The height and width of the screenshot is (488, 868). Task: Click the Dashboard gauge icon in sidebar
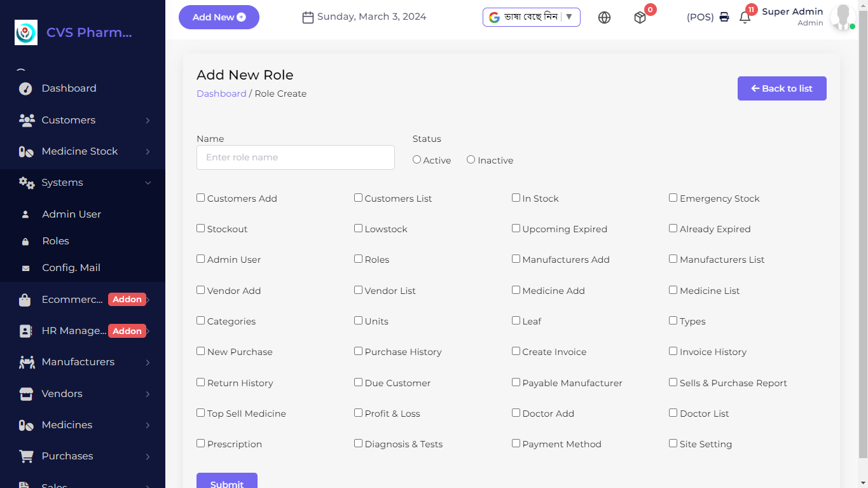click(25, 88)
